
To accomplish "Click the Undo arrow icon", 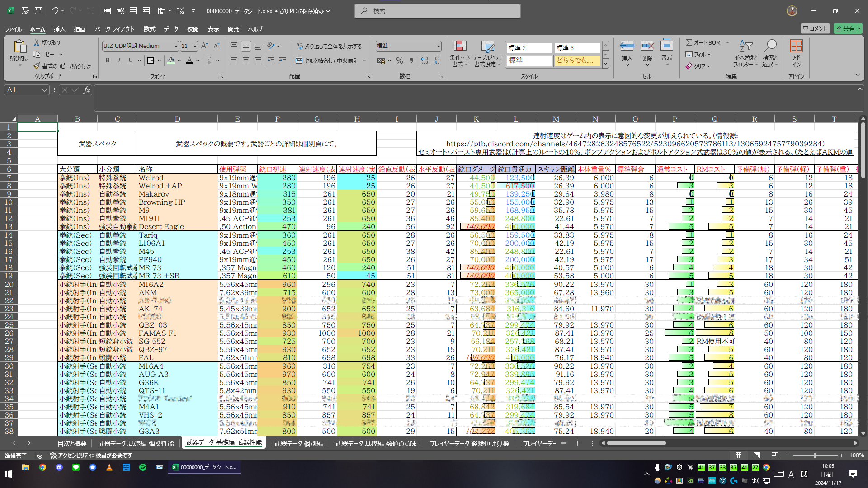I will (55, 11).
